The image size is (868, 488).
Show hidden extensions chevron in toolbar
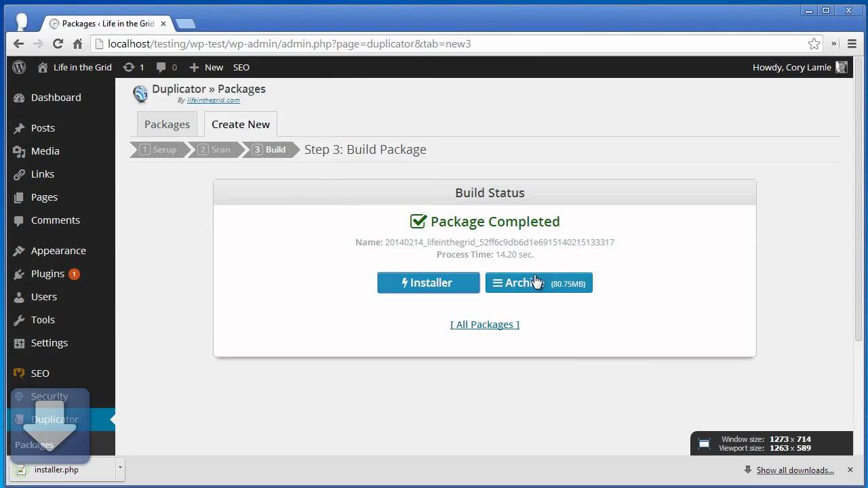pyautogui.click(x=833, y=43)
